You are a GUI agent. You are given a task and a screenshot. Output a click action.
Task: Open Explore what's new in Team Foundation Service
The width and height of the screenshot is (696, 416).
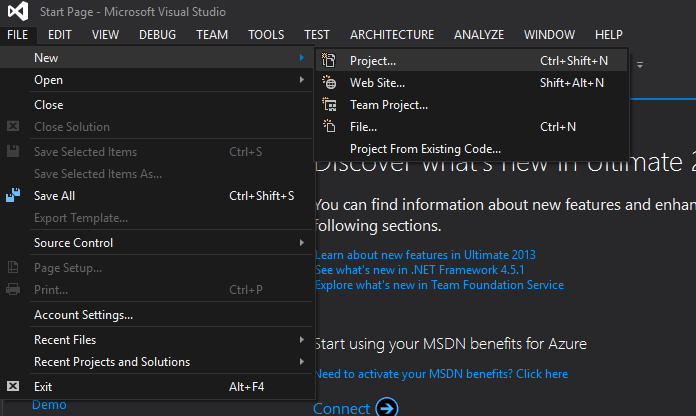coord(439,285)
